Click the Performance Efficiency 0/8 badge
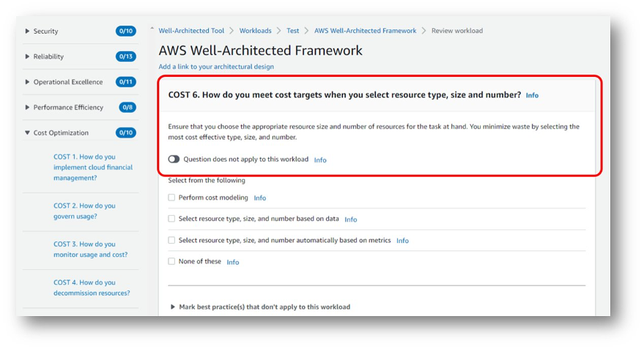The width and height of the screenshot is (644, 349). (127, 108)
